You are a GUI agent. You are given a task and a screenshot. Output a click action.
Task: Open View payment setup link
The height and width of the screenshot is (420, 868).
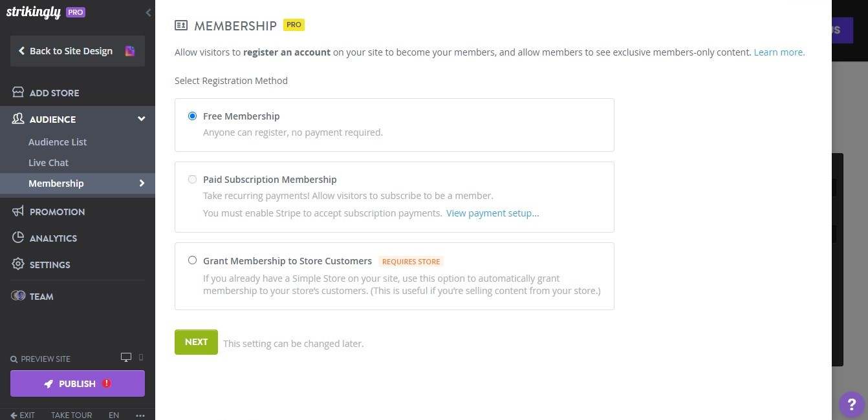click(x=492, y=213)
